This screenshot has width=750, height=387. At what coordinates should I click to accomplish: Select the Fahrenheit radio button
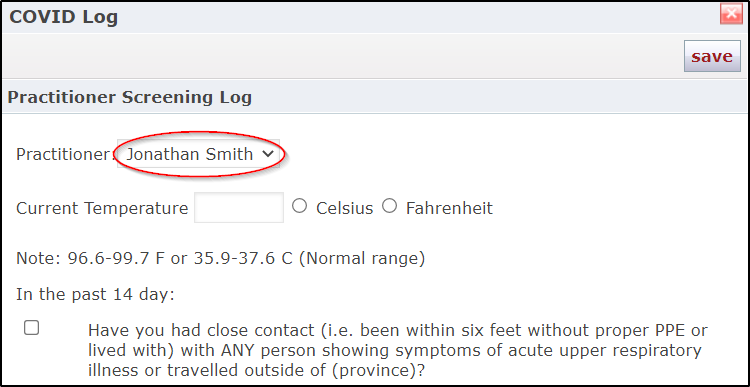coord(389,207)
